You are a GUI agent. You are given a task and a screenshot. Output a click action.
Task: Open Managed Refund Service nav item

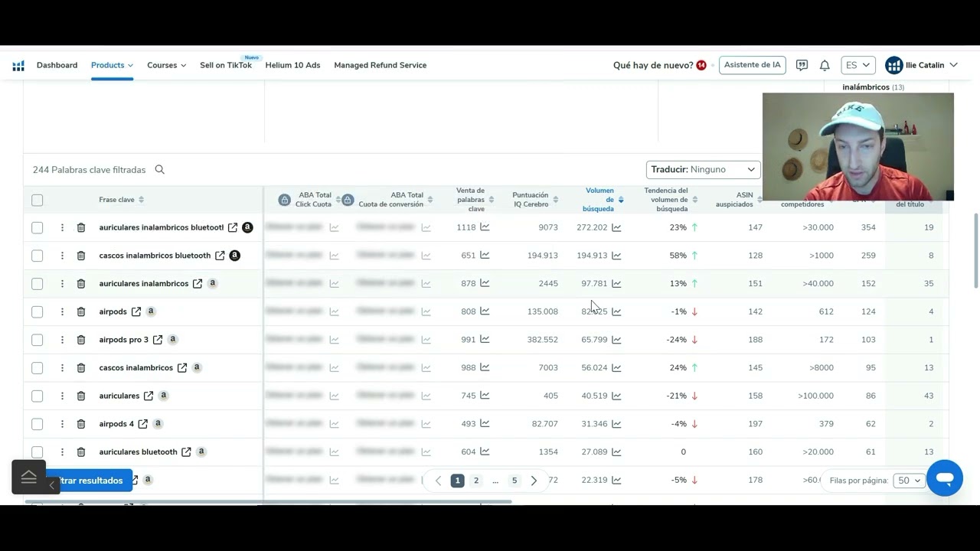(381, 65)
